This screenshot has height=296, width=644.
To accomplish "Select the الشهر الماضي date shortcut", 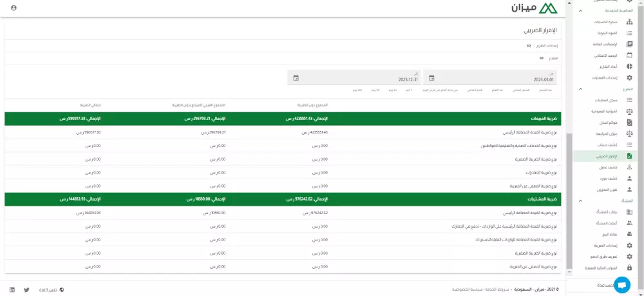I will [x=522, y=90].
